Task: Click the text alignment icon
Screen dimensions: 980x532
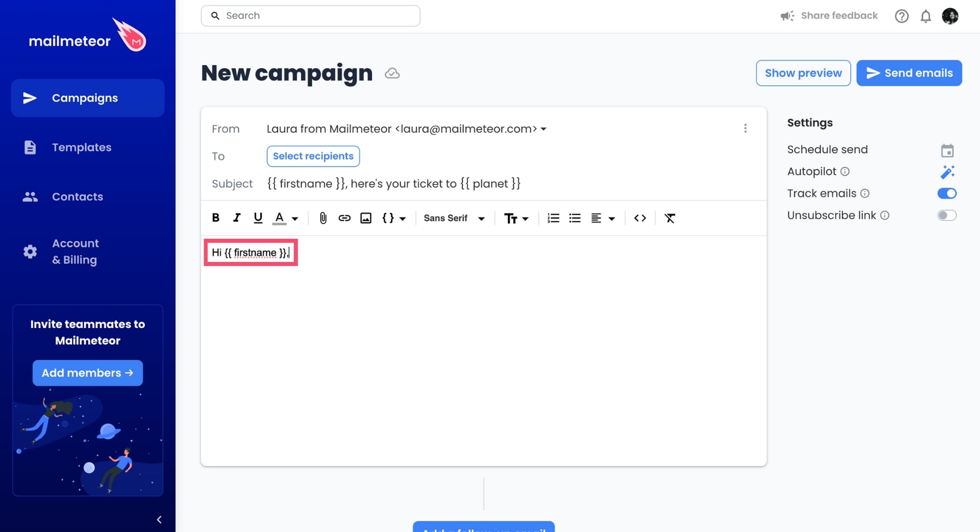Action: pyautogui.click(x=596, y=218)
